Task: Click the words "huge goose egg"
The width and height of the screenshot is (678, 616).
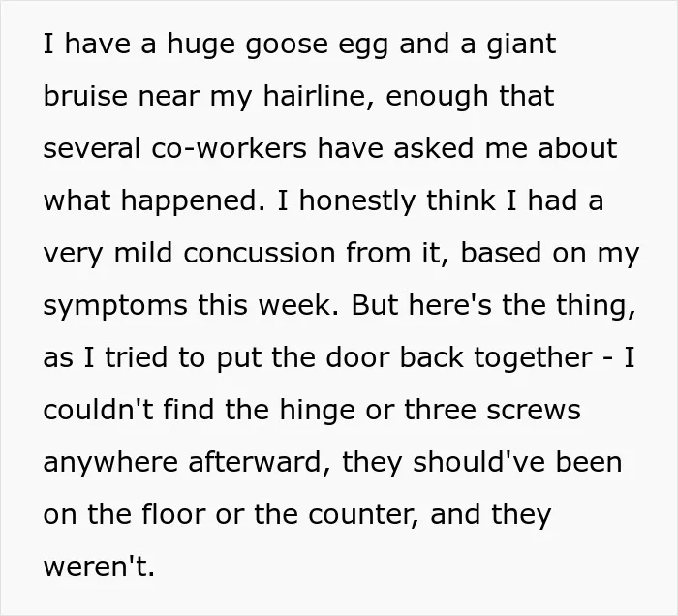Action: click(278, 45)
